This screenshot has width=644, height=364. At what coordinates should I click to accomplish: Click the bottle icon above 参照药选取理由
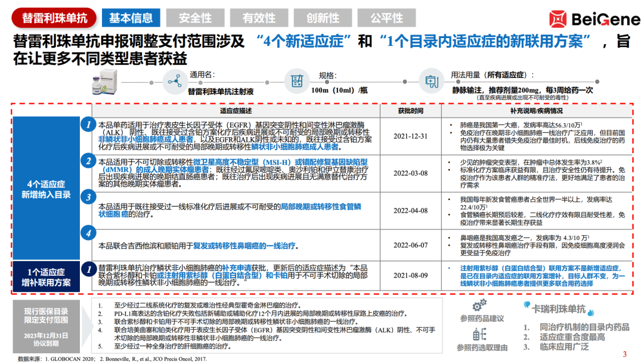point(479,334)
